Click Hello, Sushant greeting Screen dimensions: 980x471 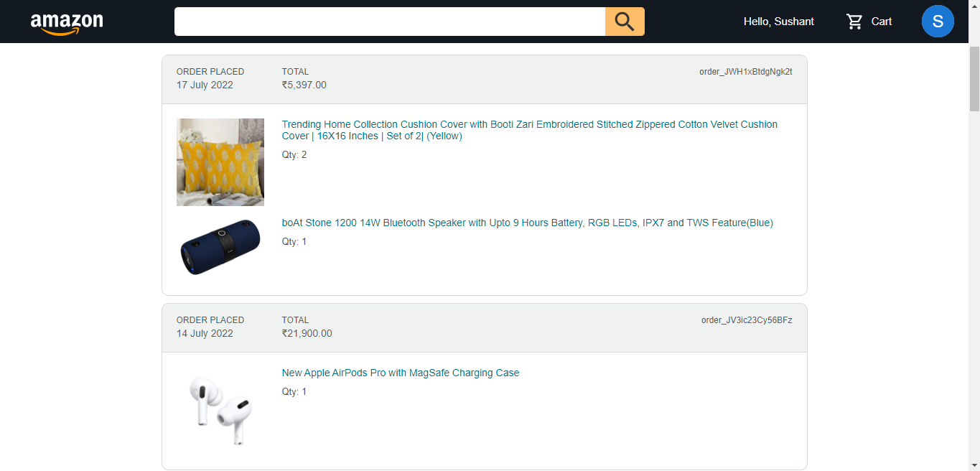[779, 22]
